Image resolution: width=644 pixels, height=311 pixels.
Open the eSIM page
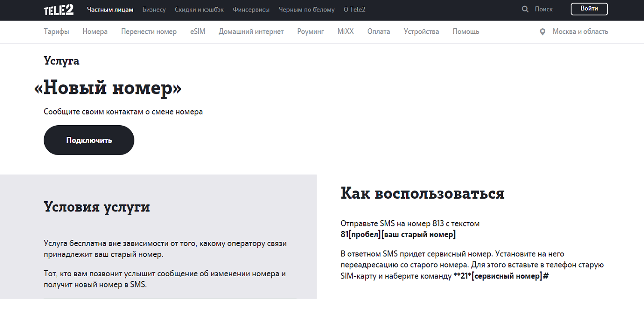point(197,31)
